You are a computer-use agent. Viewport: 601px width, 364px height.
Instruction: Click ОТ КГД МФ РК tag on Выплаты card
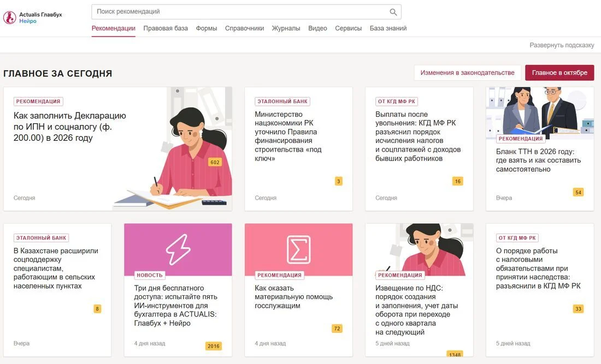point(397,102)
